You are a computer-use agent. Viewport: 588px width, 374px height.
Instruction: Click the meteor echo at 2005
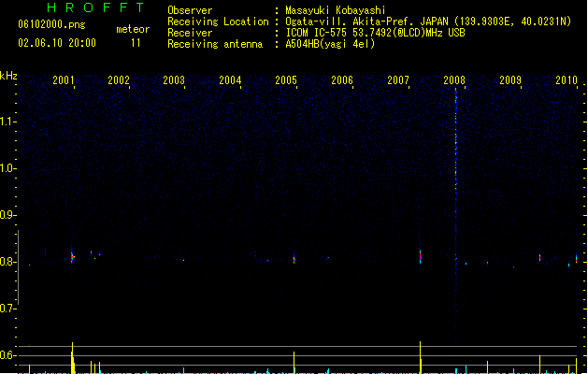pyautogui.click(x=294, y=259)
